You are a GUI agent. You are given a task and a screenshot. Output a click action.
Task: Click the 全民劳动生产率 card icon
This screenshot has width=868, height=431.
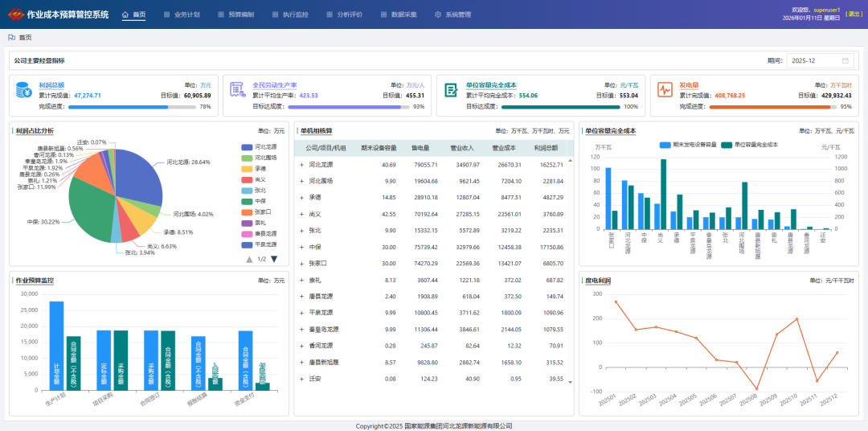[x=237, y=90]
